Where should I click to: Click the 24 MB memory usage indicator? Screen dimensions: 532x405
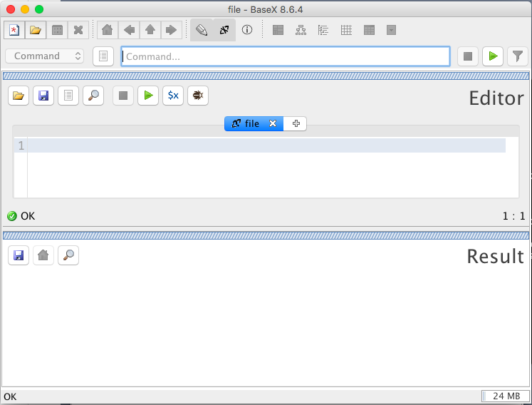(505, 396)
